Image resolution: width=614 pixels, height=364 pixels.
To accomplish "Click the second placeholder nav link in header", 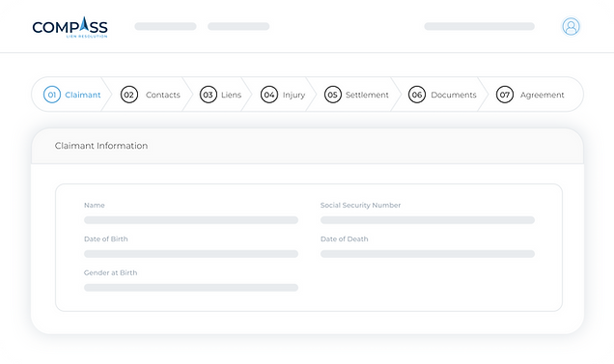I will coord(238,26).
